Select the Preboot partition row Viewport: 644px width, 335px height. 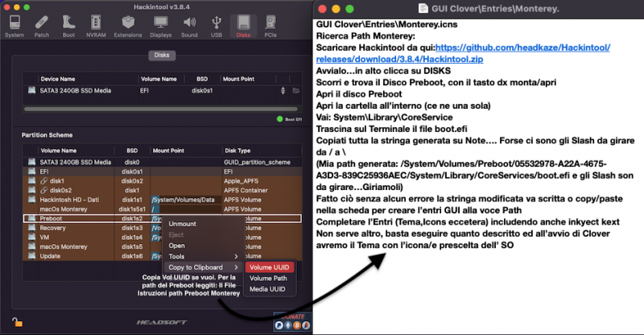point(163,218)
